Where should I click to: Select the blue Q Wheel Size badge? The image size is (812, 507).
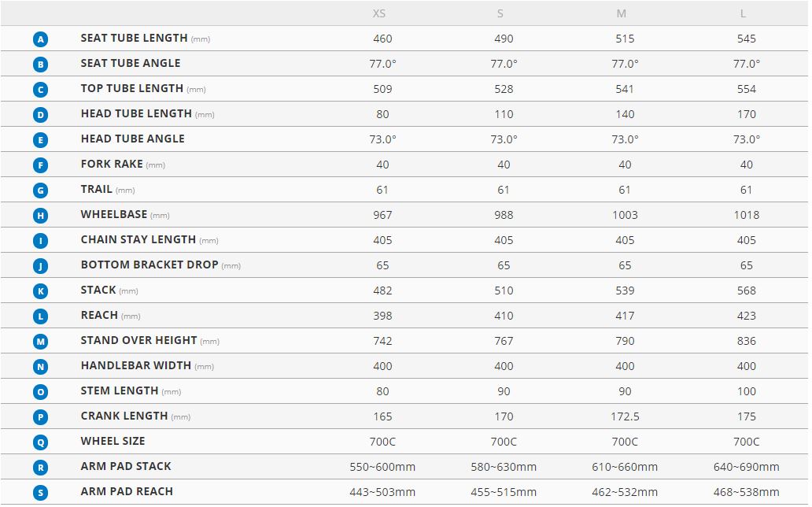point(41,442)
